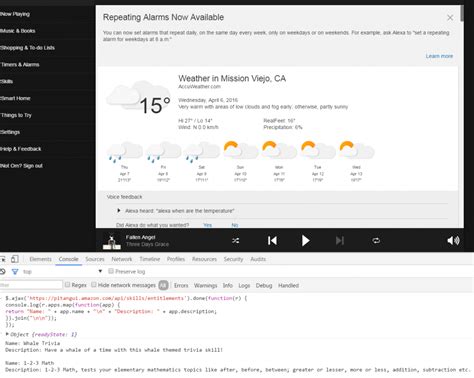This screenshot has width=474, height=378.
Task: Skip to the previous track
Action: [x=272, y=241]
